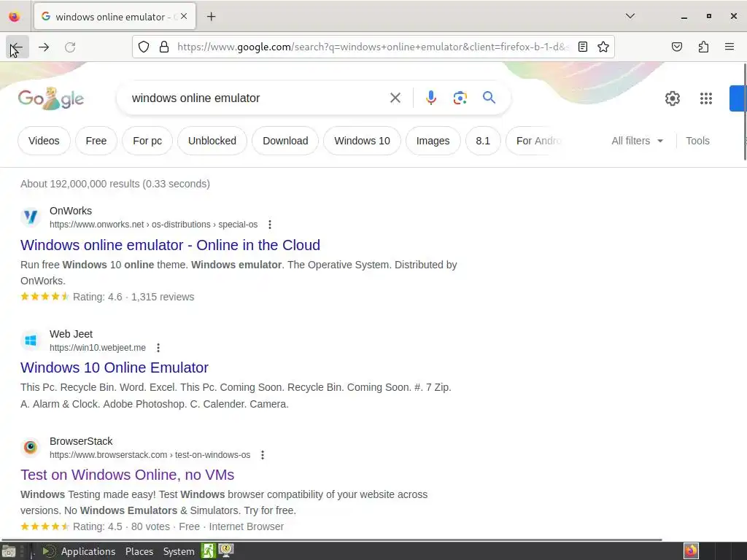Click the green exit icon in panel

208,551
